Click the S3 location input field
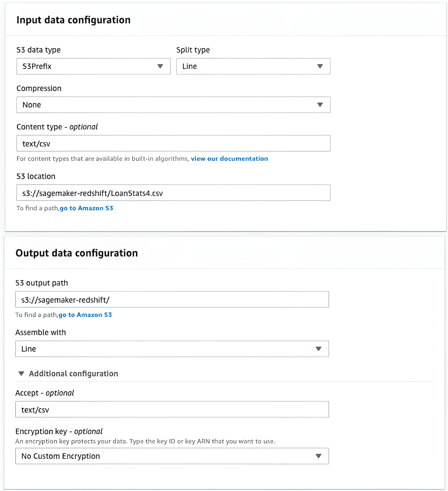The height and width of the screenshot is (491, 448). pos(173,193)
